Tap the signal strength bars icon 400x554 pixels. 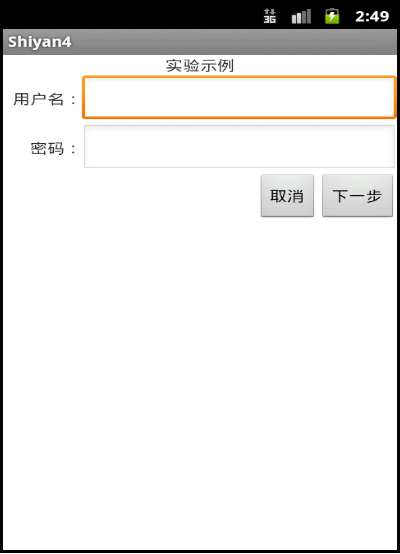click(x=301, y=16)
